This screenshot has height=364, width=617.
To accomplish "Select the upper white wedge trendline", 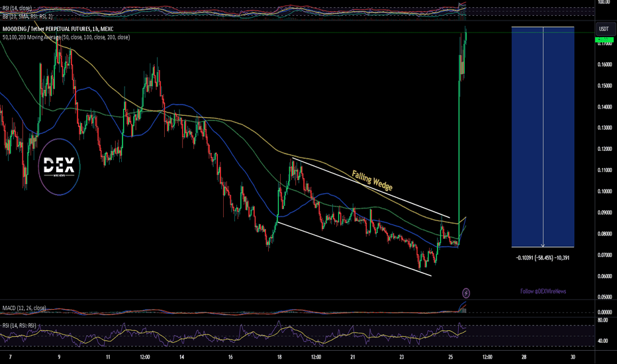I will 371,188.
